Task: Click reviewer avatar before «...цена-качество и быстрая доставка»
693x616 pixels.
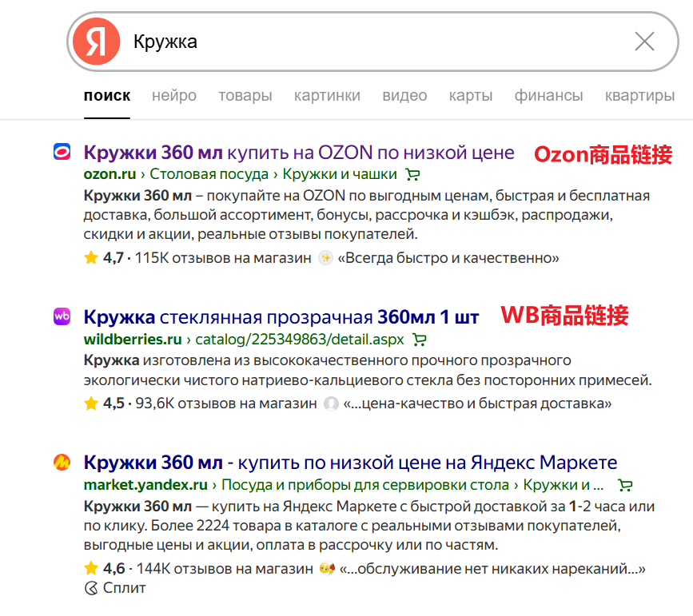Action: 331,403
